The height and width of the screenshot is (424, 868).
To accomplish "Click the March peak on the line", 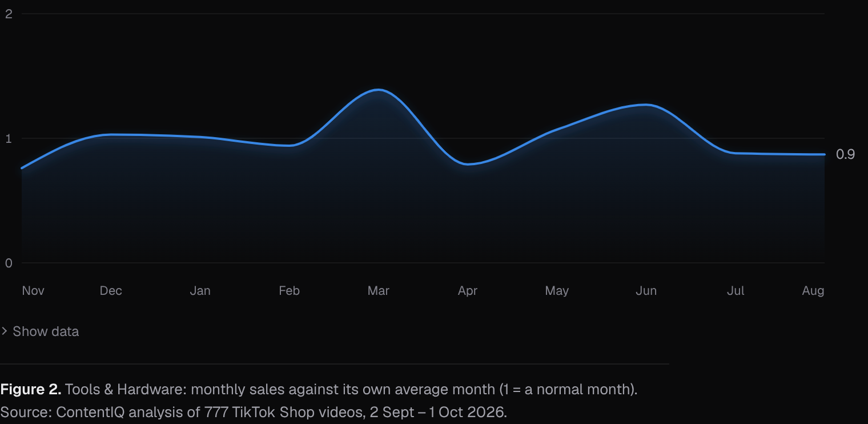I will coord(378,90).
